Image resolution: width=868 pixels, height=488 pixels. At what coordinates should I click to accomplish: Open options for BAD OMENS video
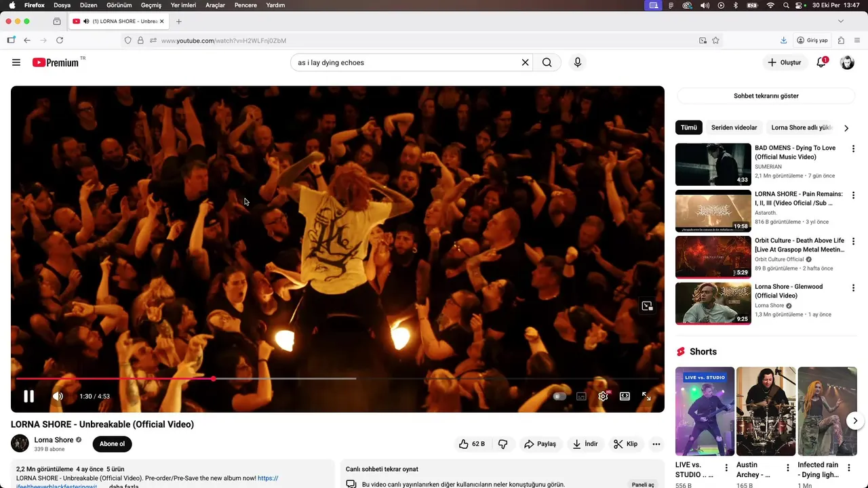coord(853,148)
